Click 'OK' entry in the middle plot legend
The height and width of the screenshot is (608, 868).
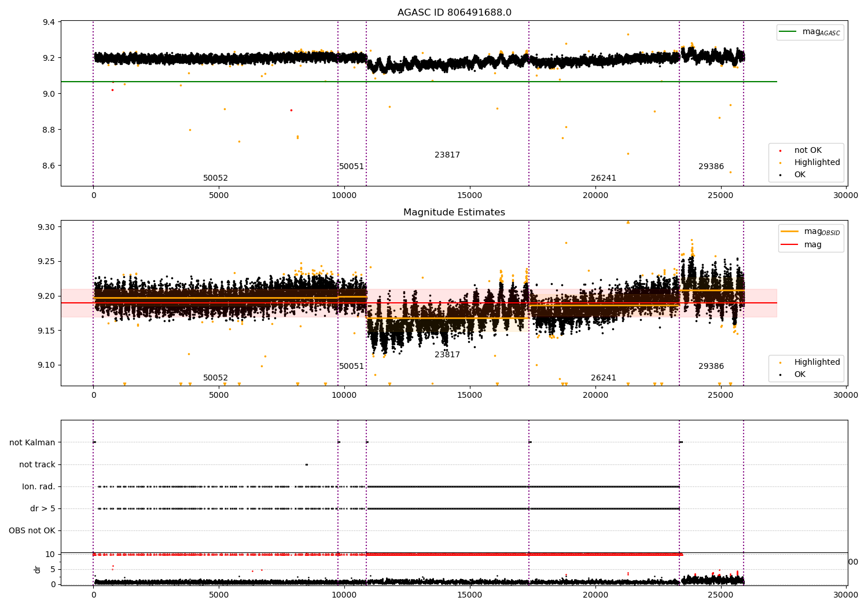tap(800, 375)
